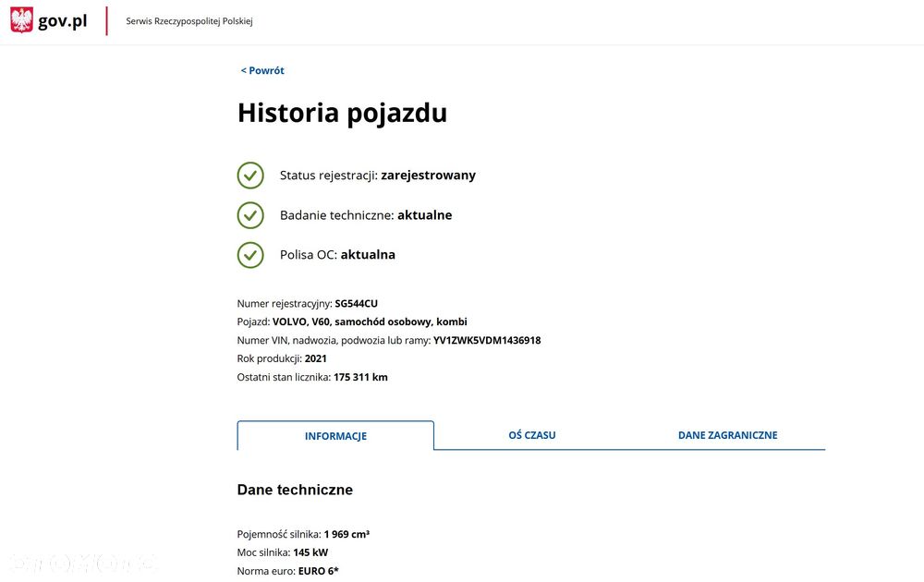
Task: Click the VIN number YV1ZWK5VDM1436918
Action: click(x=487, y=340)
